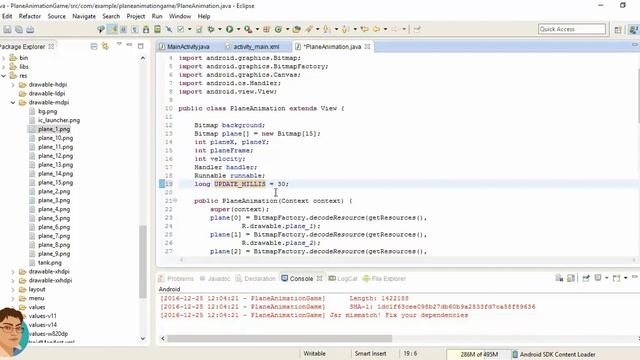This screenshot has width=640, height=360.
Task: Collapse the res folder
Action: [4, 76]
